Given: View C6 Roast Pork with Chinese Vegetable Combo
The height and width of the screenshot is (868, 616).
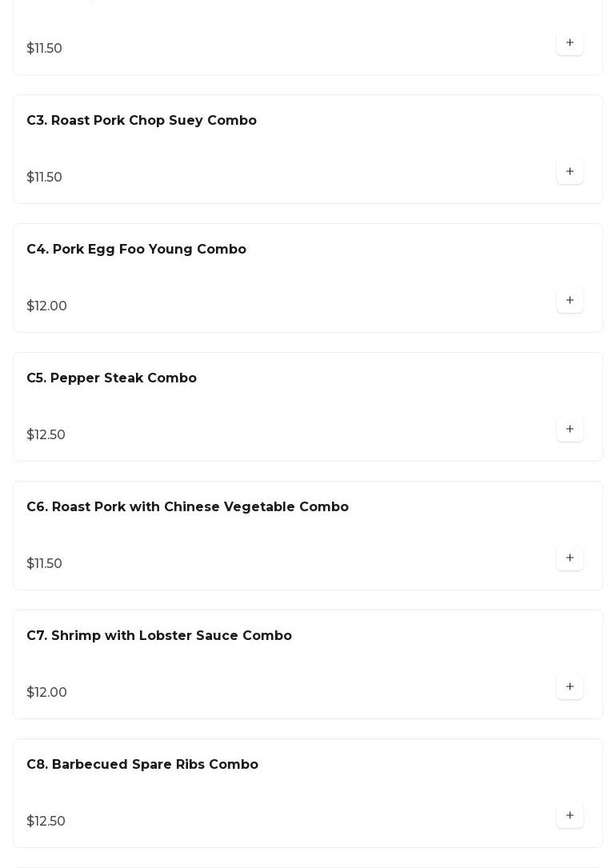Looking at the screenshot, I should click(187, 507).
